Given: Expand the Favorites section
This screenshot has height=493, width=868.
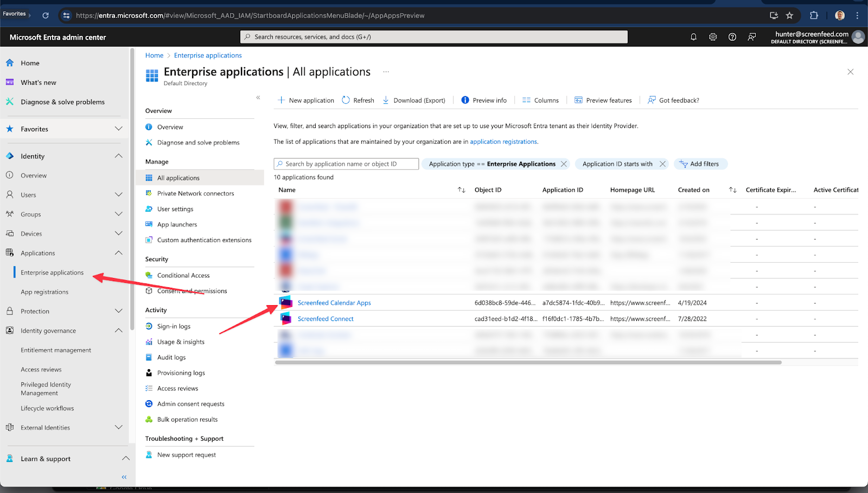Looking at the screenshot, I should click(x=118, y=129).
